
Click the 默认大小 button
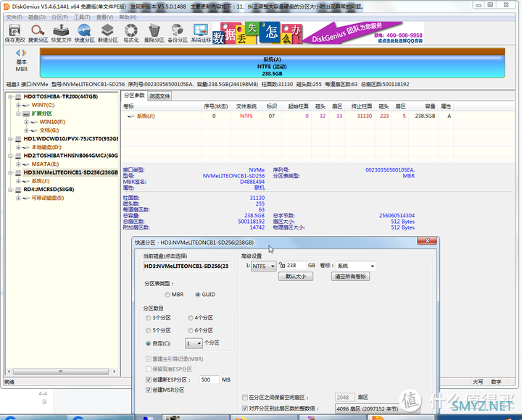[296, 277]
